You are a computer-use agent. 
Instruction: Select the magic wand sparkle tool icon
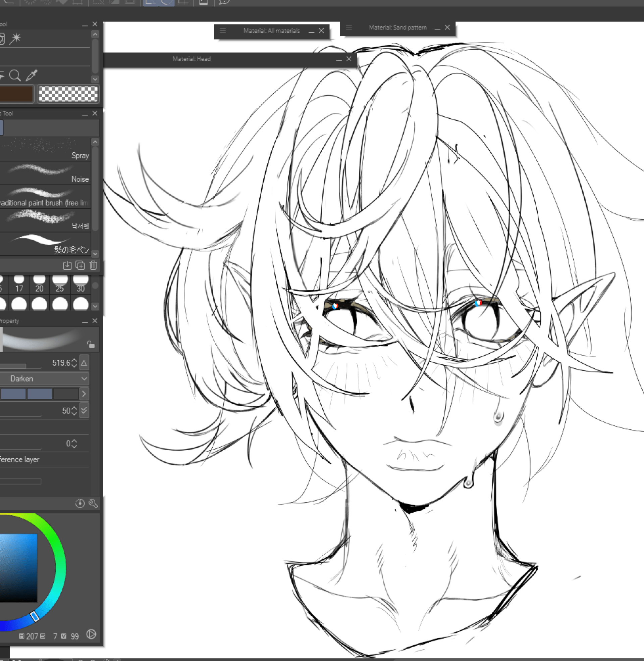tap(15, 38)
